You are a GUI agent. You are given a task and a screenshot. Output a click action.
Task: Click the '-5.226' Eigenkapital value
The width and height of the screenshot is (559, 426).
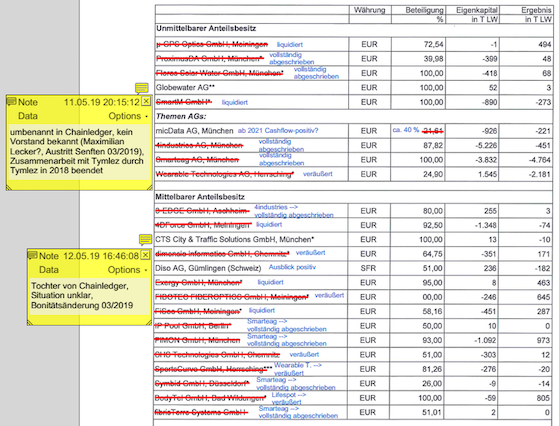[486, 145]
